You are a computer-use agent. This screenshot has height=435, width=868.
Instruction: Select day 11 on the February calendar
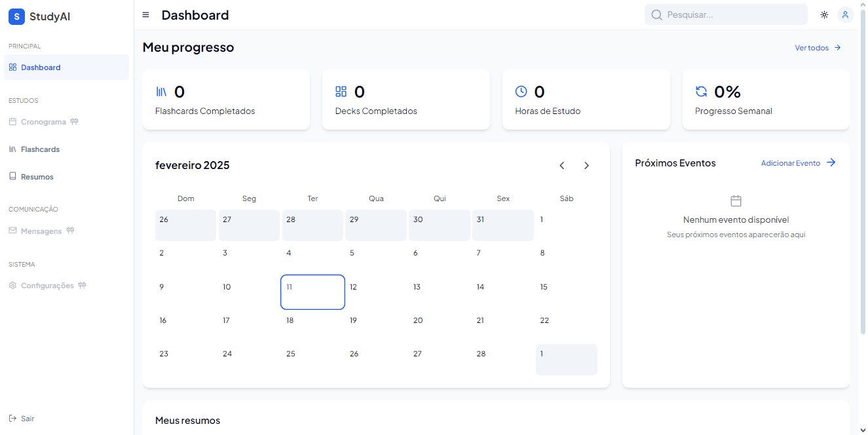pyautogui.click(x=312, y=292)
